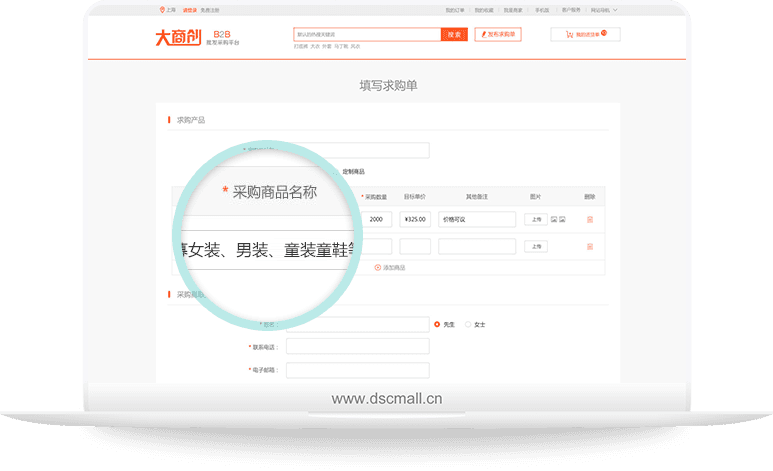Edit the quantity field showing 2000
Screen dimensions: 773x471
377,219
